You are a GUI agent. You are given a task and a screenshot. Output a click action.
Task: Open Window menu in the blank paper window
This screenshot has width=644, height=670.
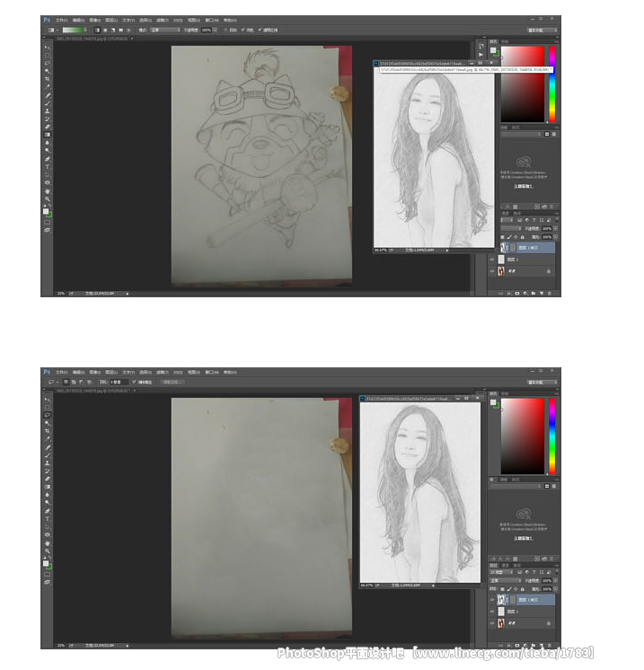(212, 372)
